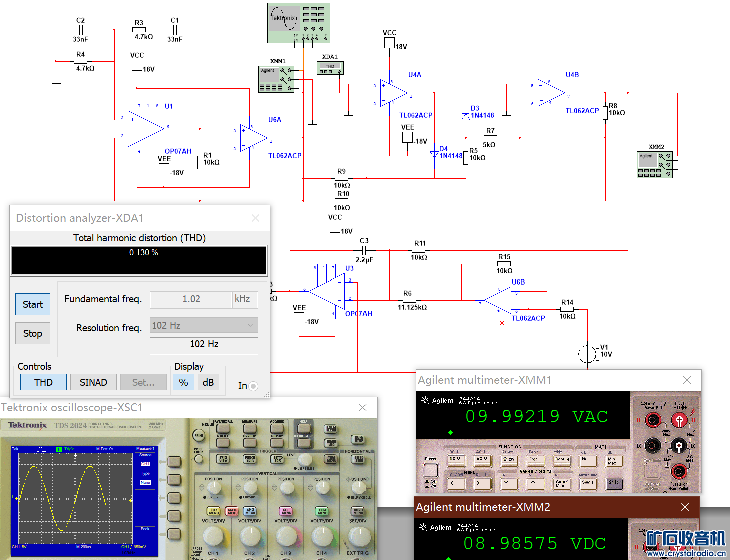Open the oscilloscope ACQUIRE menu
This screenshot has height=560, width=730.
click(x=277, y=428)
